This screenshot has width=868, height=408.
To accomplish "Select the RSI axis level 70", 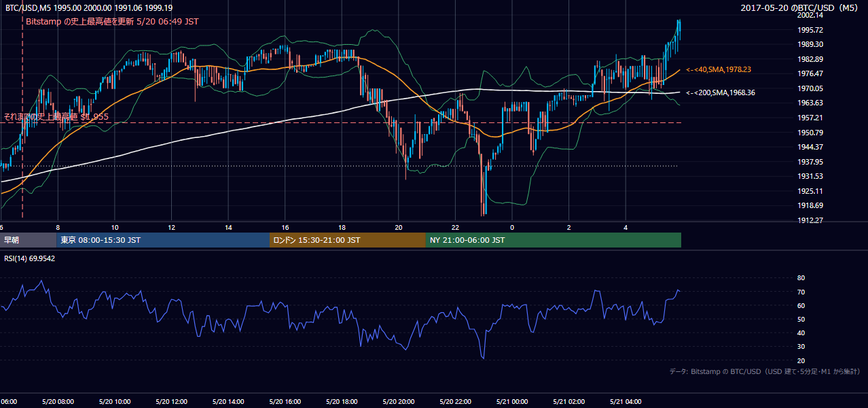I will tap(801, 292).
